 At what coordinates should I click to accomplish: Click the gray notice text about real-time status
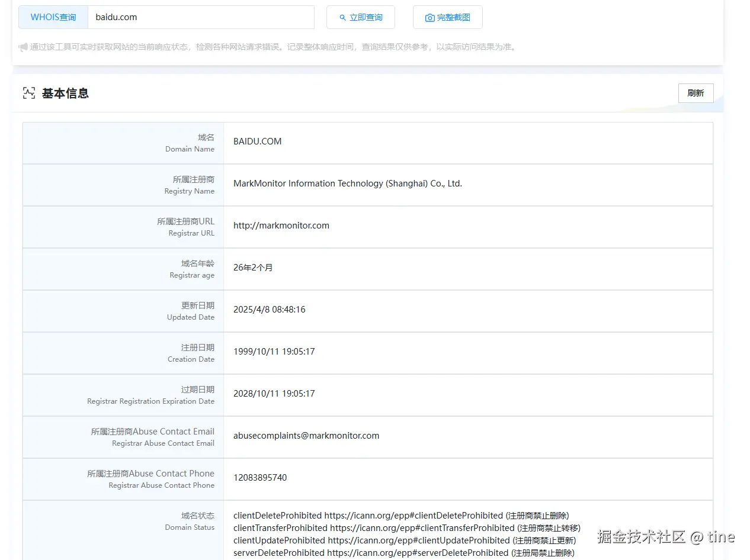tap(273, 47)
